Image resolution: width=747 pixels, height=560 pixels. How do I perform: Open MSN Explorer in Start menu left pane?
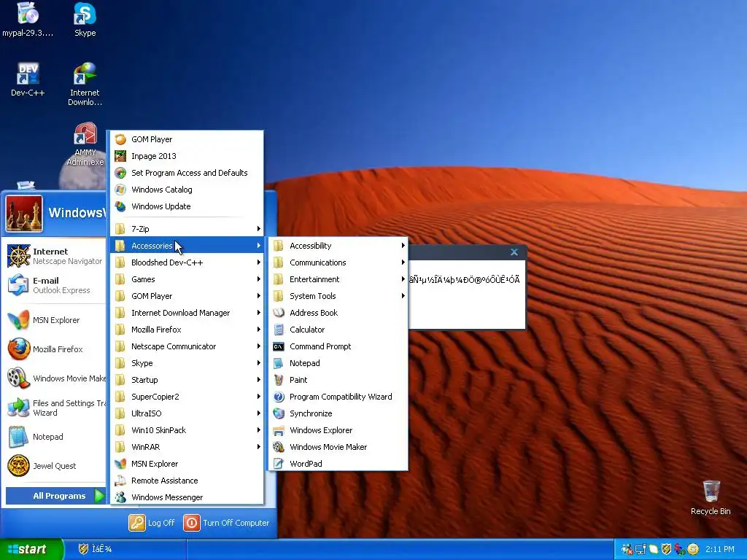point(55,320)
